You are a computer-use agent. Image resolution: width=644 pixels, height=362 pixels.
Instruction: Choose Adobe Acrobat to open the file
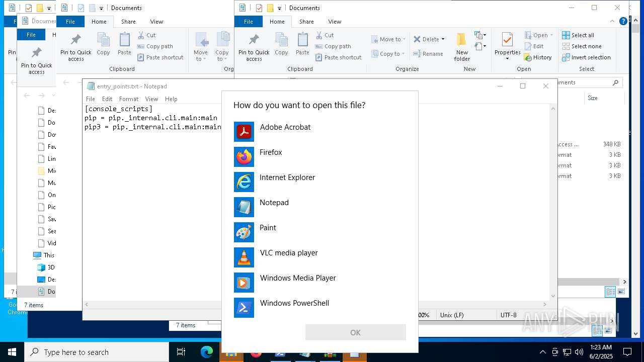[320, 132]
